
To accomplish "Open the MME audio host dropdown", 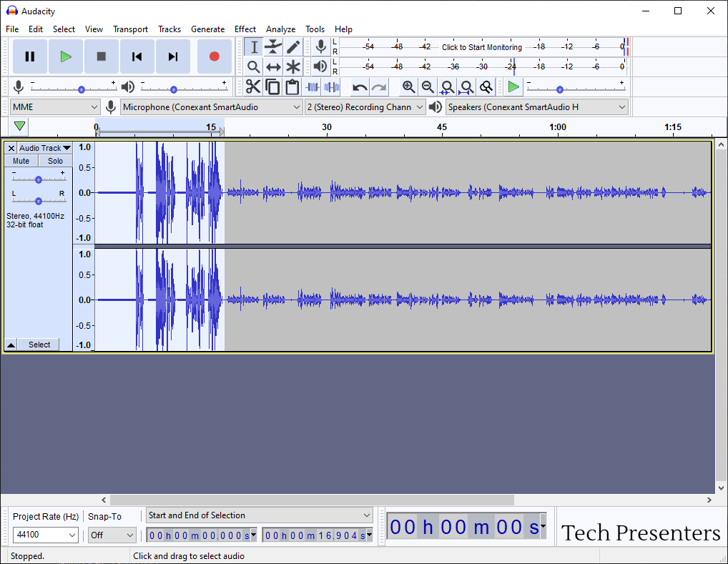I will [x=55, y=107].
